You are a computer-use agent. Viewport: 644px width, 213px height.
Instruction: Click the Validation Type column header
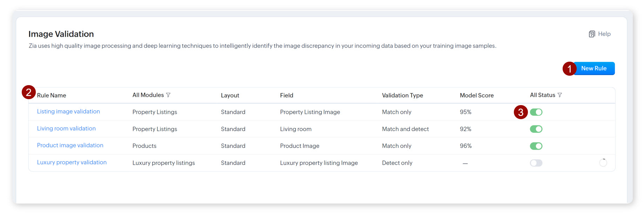[402, 95]
